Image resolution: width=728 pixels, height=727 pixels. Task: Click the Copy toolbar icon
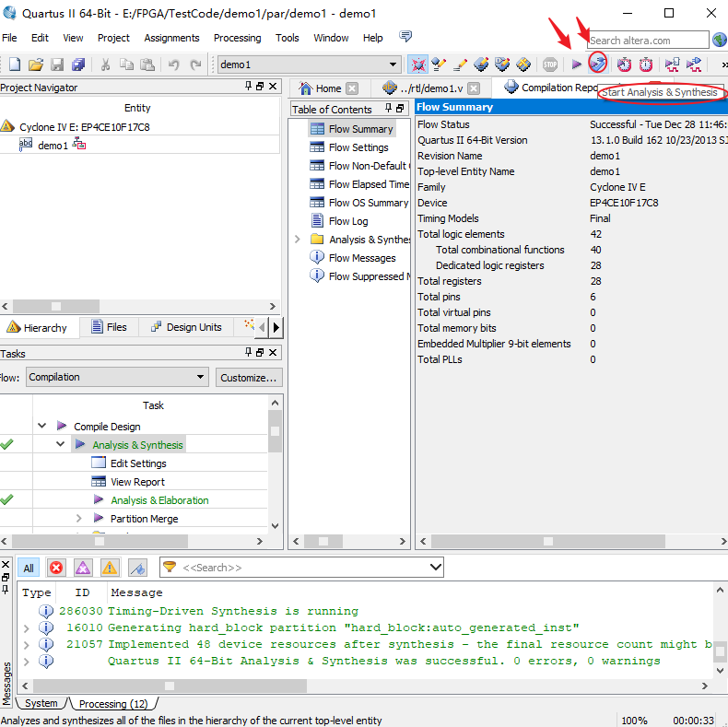126,64
